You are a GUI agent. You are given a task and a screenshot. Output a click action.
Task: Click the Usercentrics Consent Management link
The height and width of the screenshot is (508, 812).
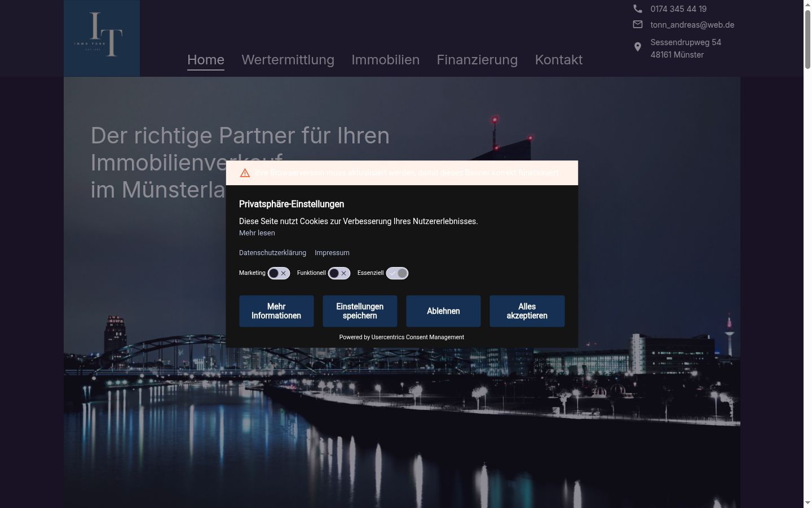coord(418,338)
